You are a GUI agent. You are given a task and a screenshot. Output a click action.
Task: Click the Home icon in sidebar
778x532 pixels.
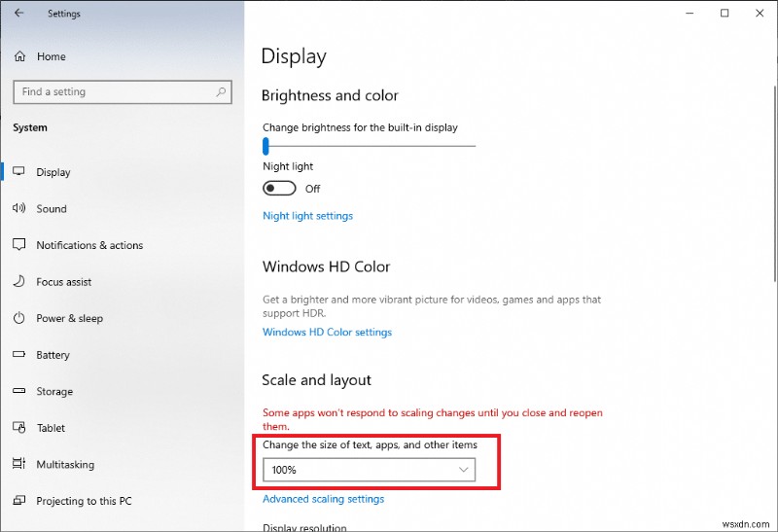point(18,56)
